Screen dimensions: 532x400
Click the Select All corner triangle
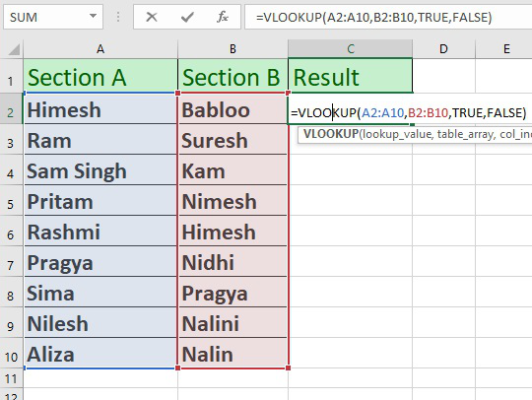(14, 49)
